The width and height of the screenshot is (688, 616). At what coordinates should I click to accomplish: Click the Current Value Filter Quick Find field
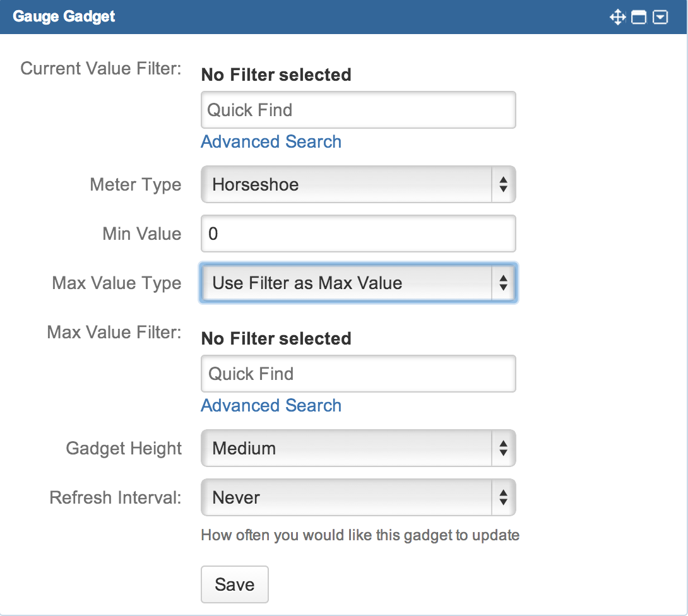click(358, 109)
